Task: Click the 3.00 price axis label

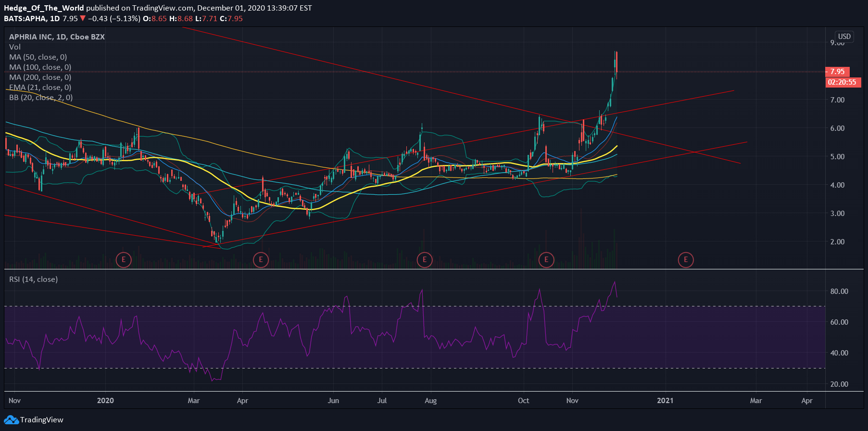Action: click(x=837, y=213)
